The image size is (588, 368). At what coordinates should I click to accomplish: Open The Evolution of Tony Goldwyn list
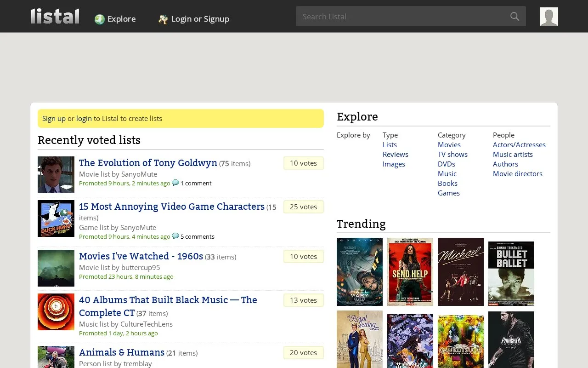point(148,163)
